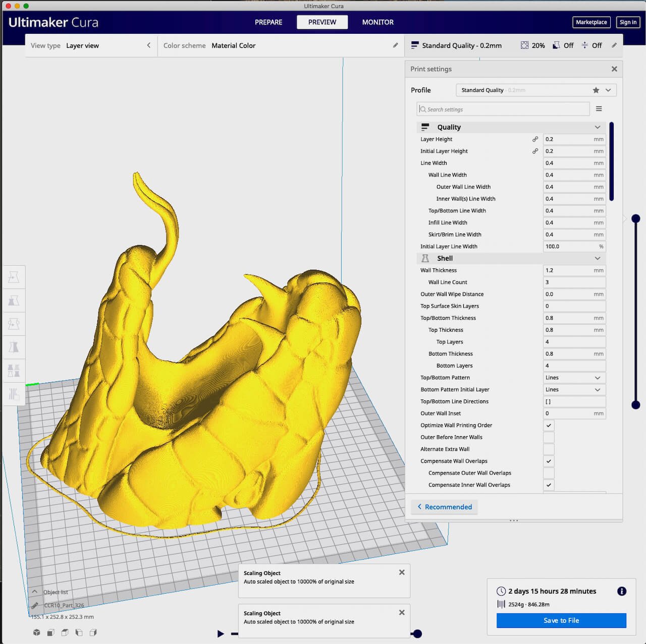This screenshot has width=646, height=644.
Task: Select the Scale tool
Action: point(14,300)
